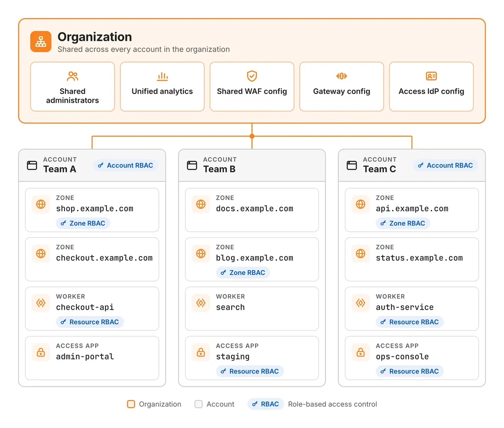Click the Team B account window icon
The image size is (504, 428).
192,165
